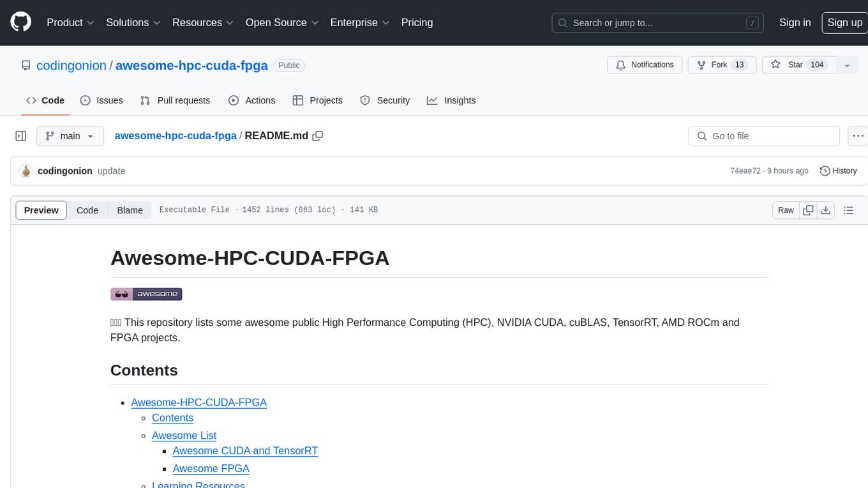868x488 pixels.
Task: Switch to the Pull requests tab
Action: (x=175, y=100)
